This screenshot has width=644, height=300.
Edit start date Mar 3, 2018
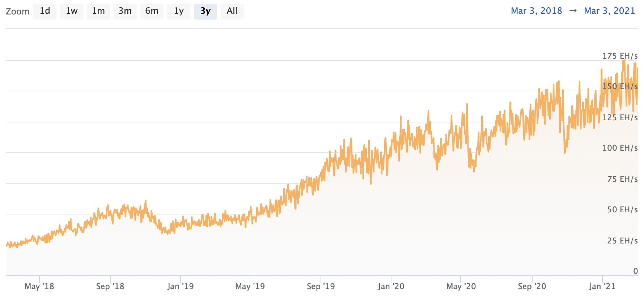[x=537, y=11]
